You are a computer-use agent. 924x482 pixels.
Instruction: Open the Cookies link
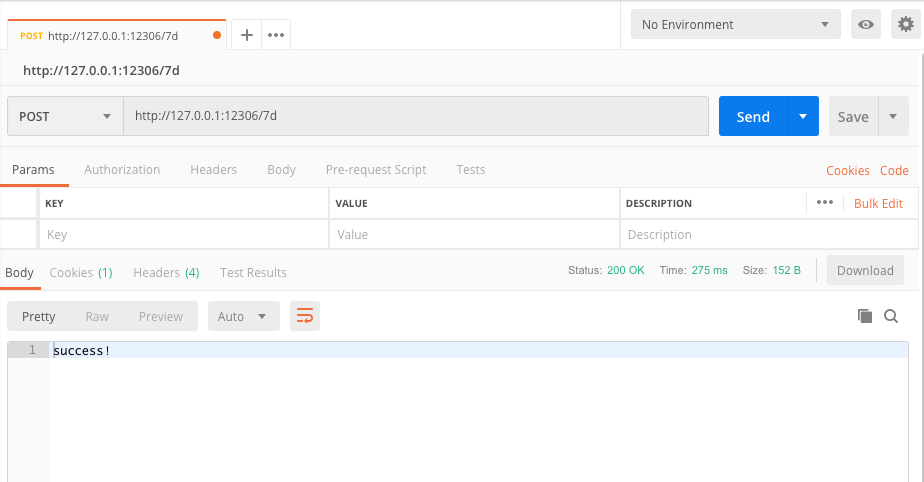(847, 170)
